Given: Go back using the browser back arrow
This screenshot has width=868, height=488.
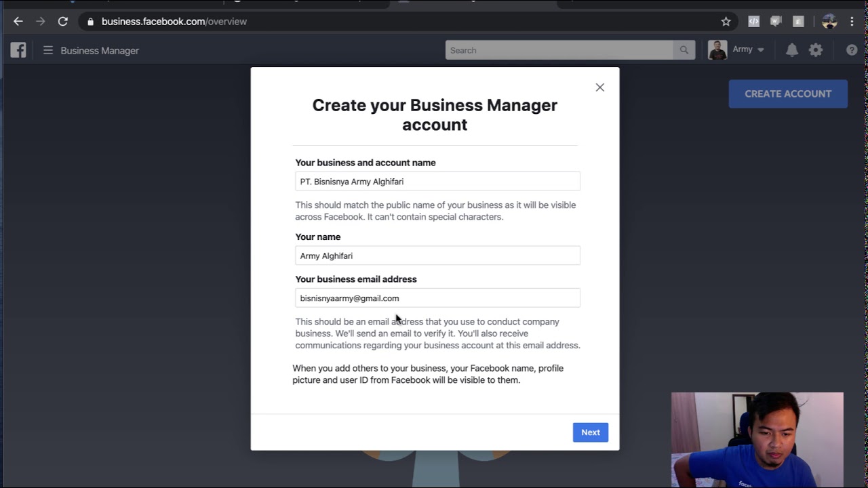Looking at the screenshot, I should (18, 22).
